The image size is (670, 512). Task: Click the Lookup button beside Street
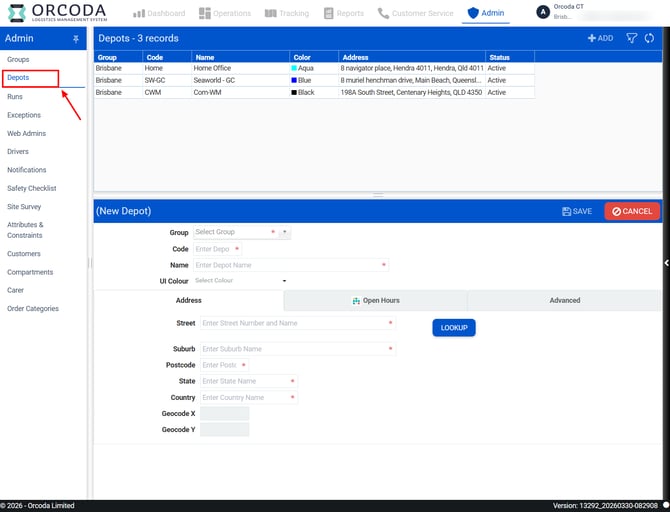click(453, 327)
